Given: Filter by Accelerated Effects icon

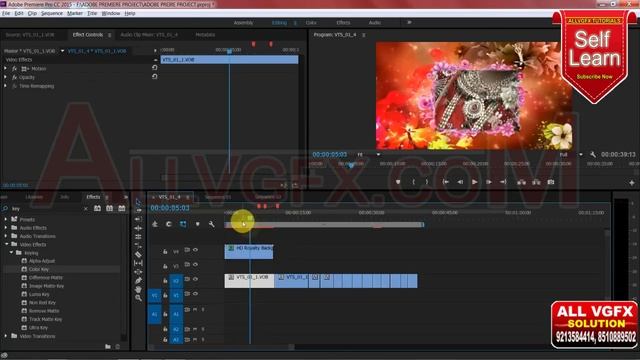Looking at the screenshot, I should tap(97, 208).
